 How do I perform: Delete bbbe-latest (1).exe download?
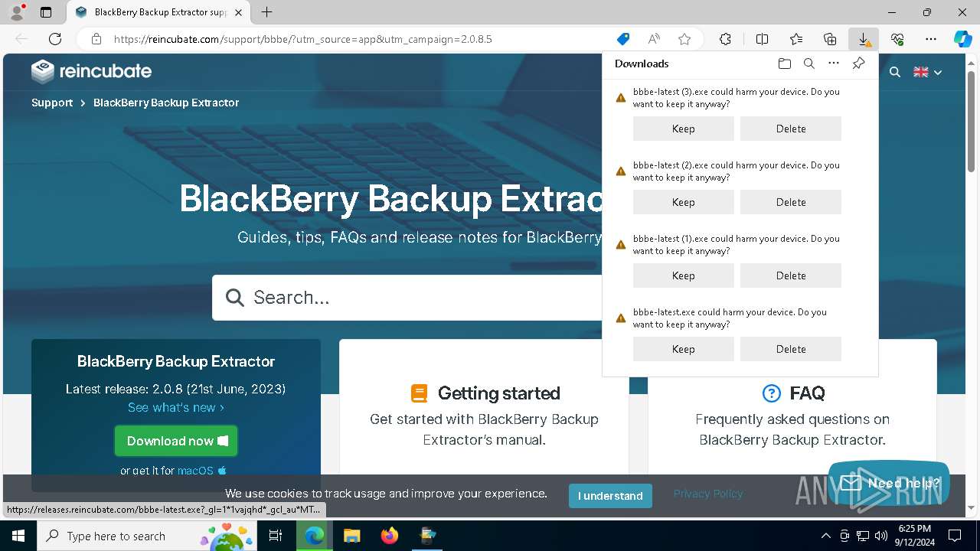791,275
